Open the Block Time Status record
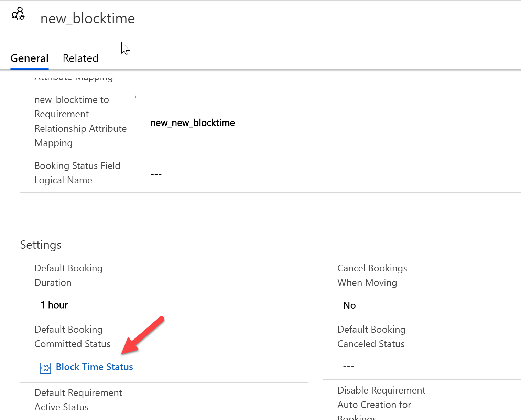Screen dimensions: 521x420 click(x=94, y=367)
